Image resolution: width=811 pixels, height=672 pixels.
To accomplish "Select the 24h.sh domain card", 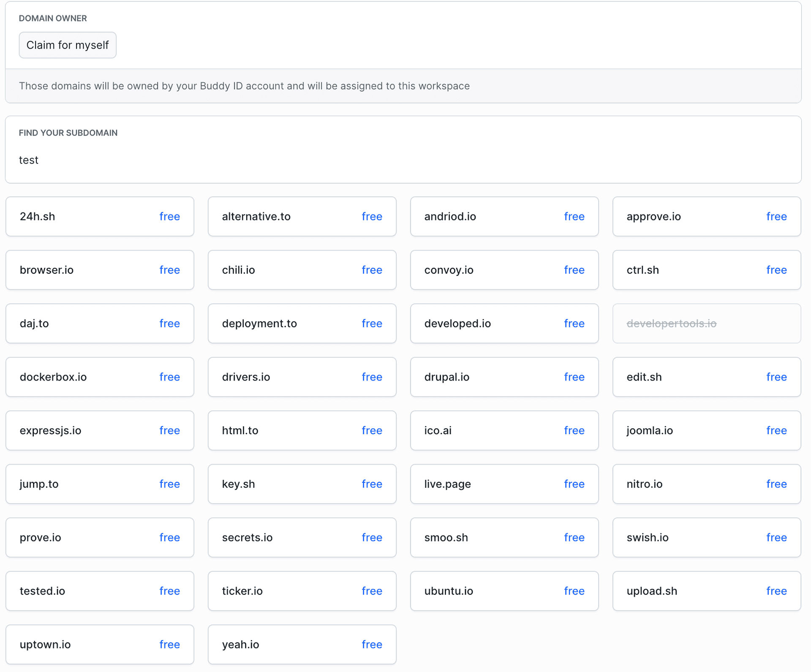I will [100, 216].
